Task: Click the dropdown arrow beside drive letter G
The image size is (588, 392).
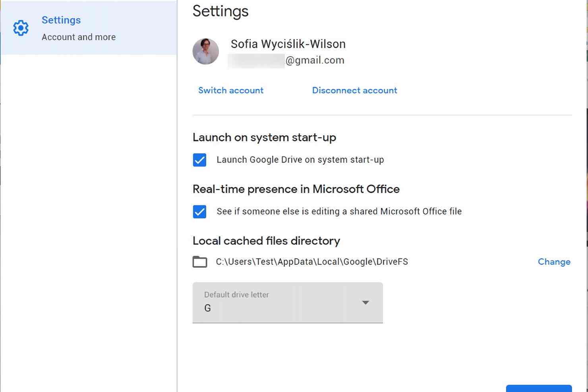Action: pyautogui.click(x=366, y=303)
